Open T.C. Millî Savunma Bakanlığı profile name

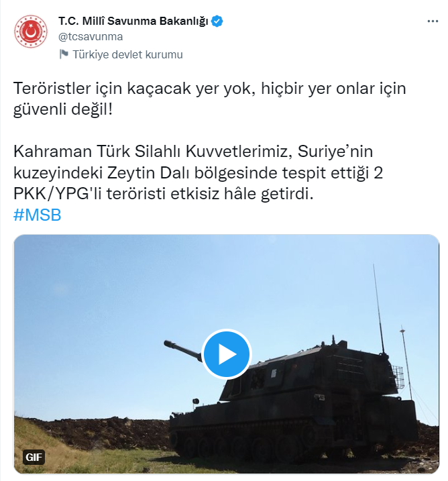[x=133, y=21]
